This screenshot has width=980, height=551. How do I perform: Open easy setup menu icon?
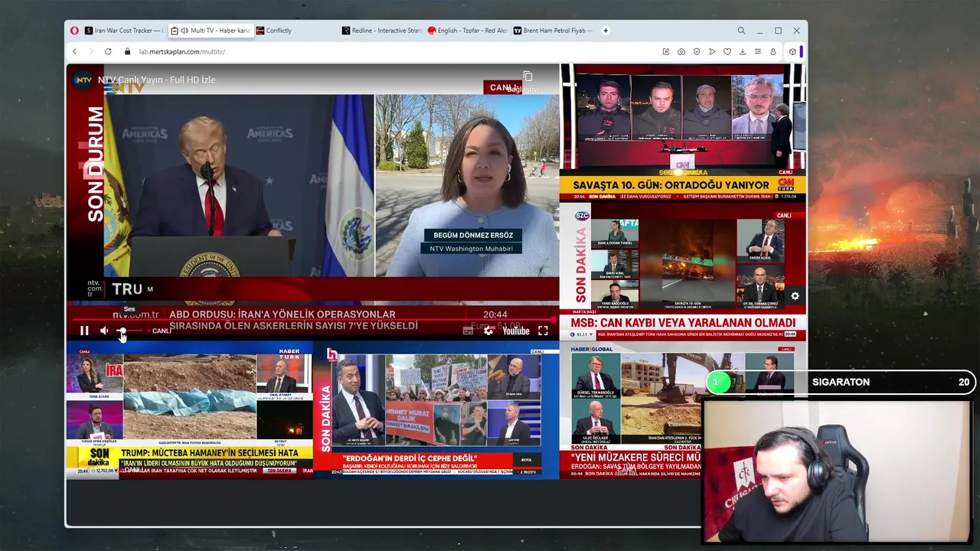(x=758, y=51)
